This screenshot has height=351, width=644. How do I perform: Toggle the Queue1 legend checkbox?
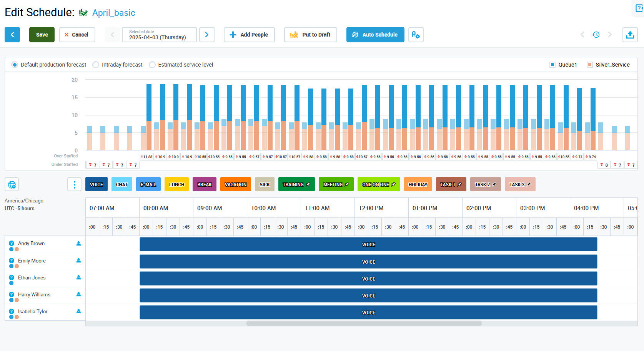point(552,65)
